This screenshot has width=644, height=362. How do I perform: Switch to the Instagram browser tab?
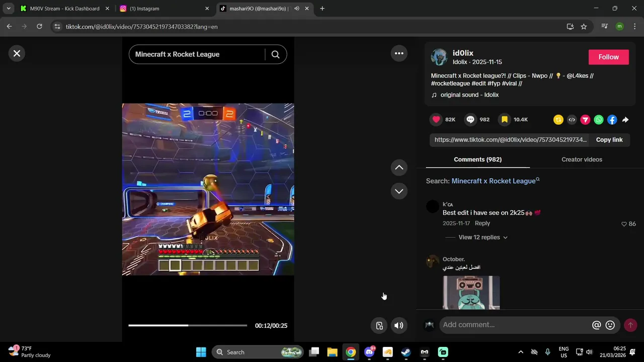coord(165,9)
